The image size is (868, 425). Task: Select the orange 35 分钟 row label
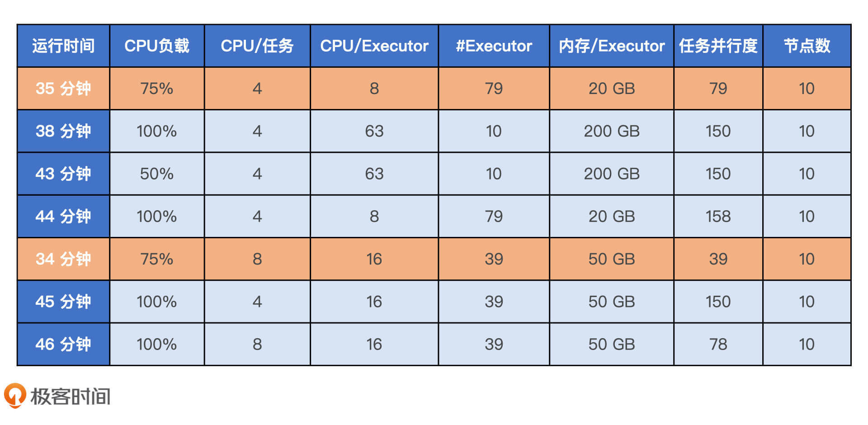[63, 88]
